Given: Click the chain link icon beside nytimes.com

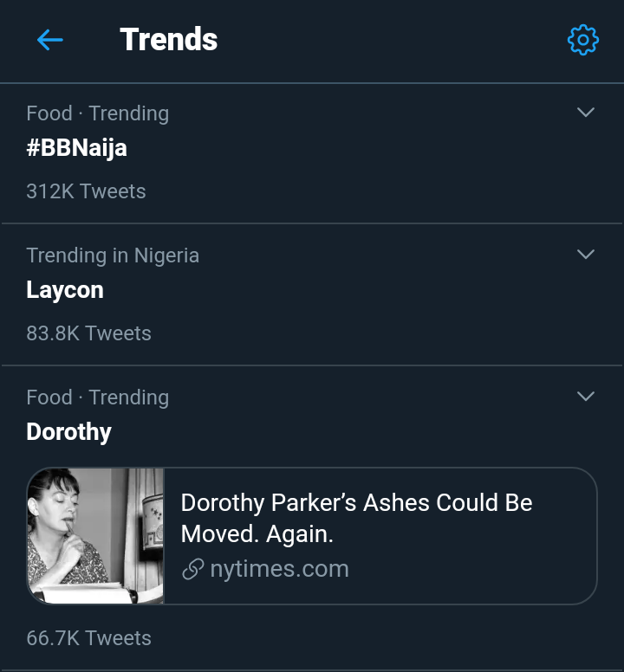Looking at the screenshot, I should pos(192,570).
